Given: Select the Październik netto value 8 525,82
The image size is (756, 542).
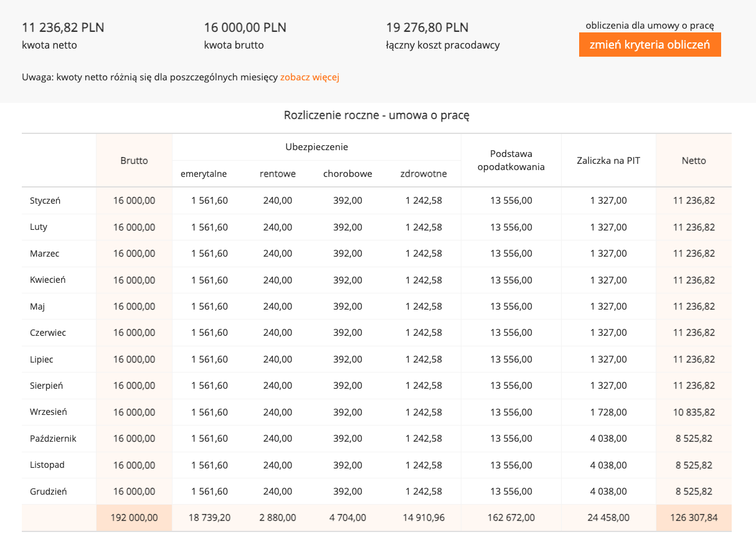Looking at the screenshot, I should pos(694,439).
